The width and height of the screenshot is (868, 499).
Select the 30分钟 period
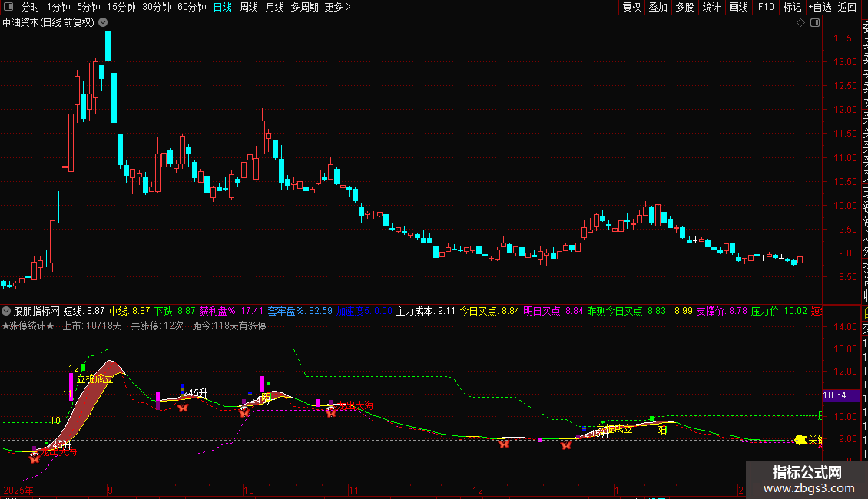pos(157,7)
